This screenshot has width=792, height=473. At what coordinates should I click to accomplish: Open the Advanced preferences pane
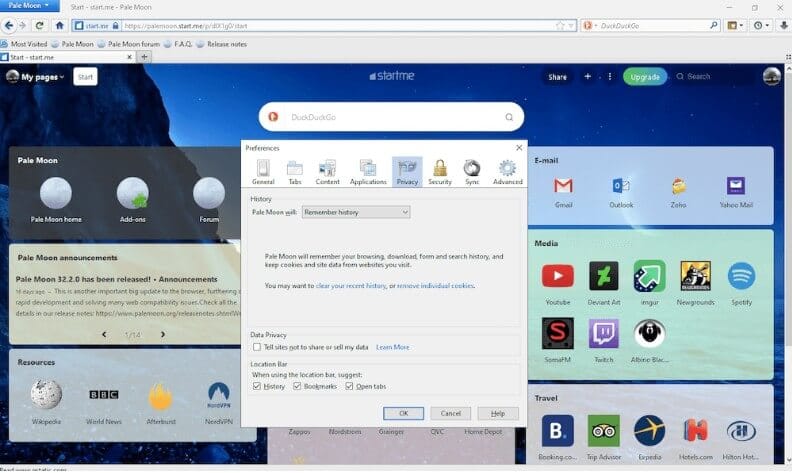pos(508,172)
